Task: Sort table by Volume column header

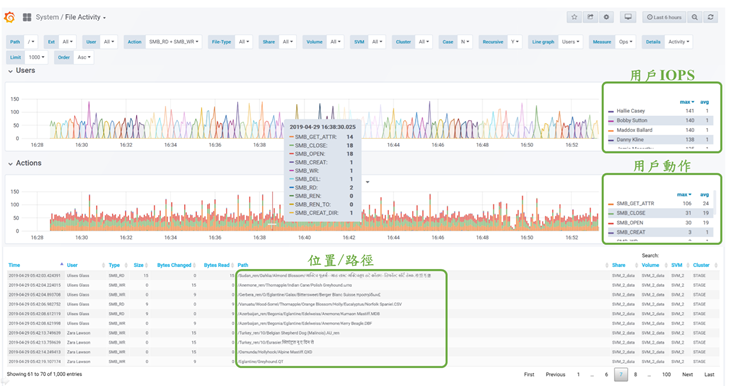Action: point(650,265)
